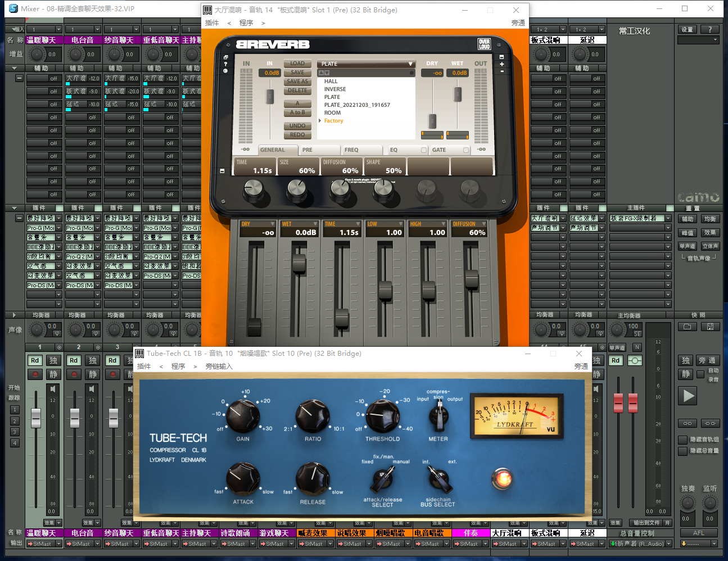Open 插件 menu in BREVERB window
728x561 pixels.
212,23
